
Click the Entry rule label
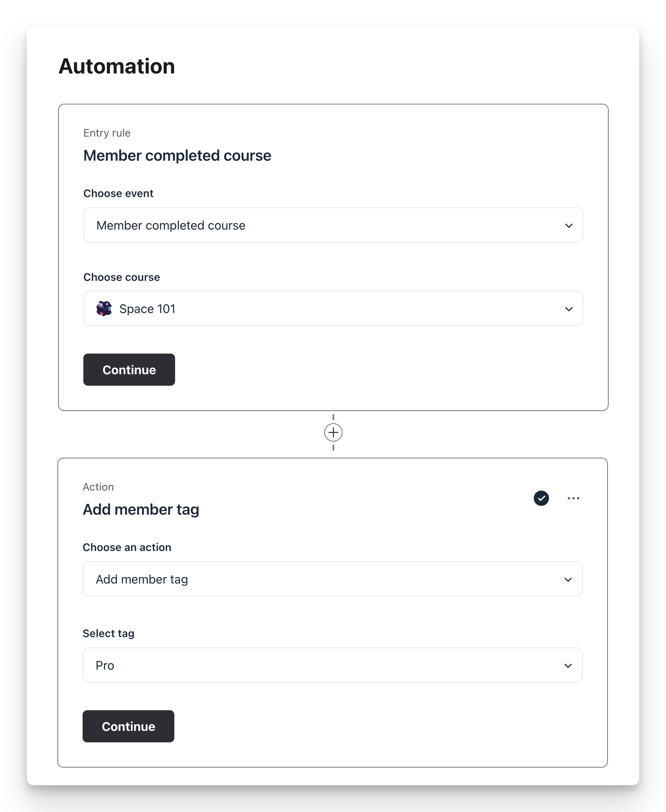pos(107,133)
